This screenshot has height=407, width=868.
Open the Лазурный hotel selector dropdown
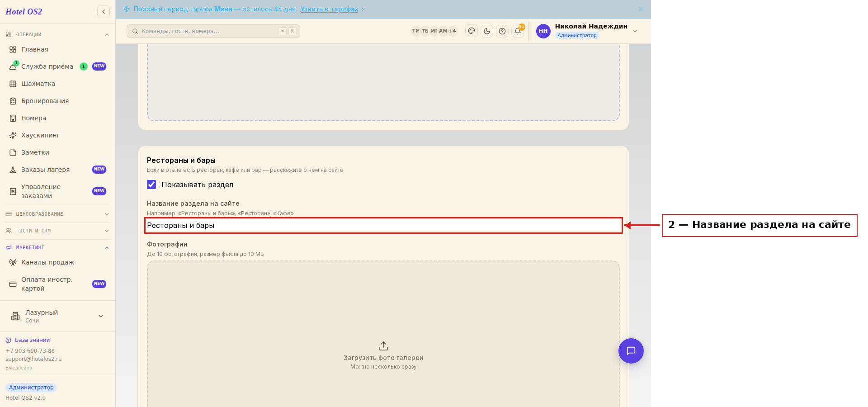57,316
